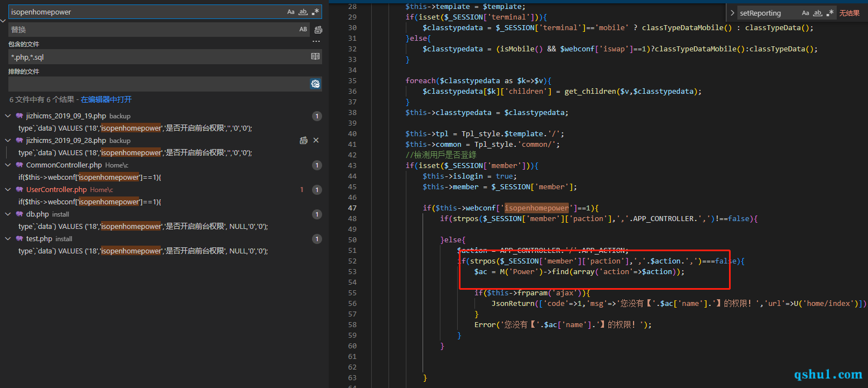Viewport: 868px width, 388px height.
Task: Click result count badge of UserController.php
Action: coord(316,190)
